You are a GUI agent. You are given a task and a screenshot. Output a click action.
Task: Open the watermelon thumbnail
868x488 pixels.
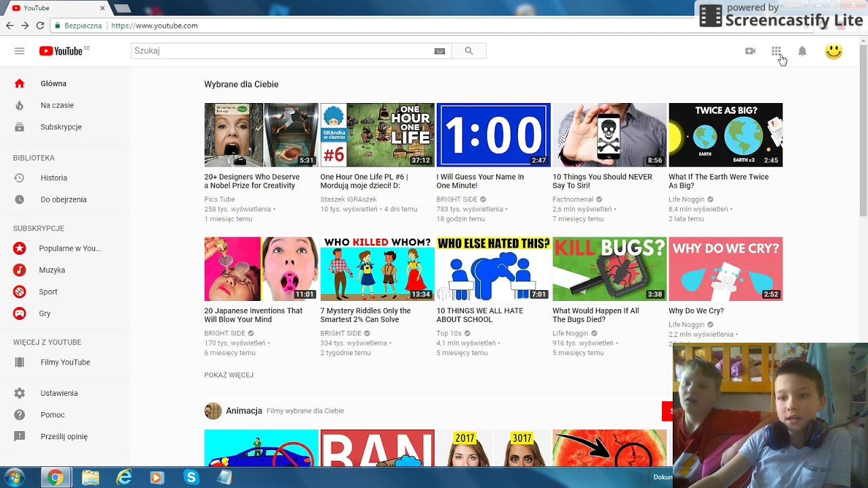(x=610, y=447)
